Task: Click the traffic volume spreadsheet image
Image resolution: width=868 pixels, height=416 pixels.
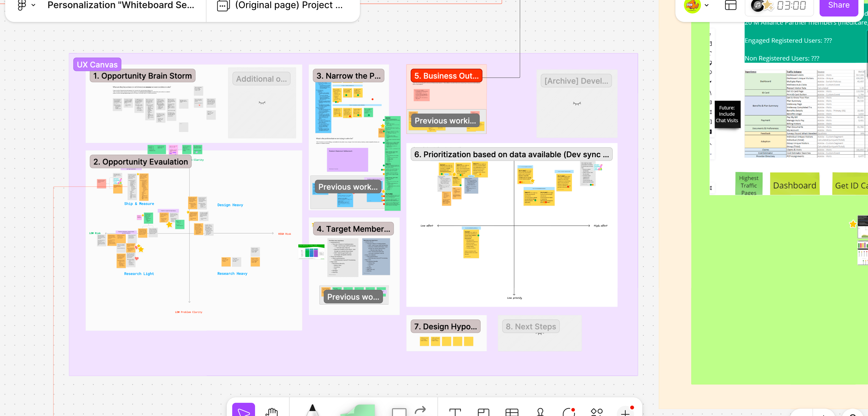Action: 805,114
